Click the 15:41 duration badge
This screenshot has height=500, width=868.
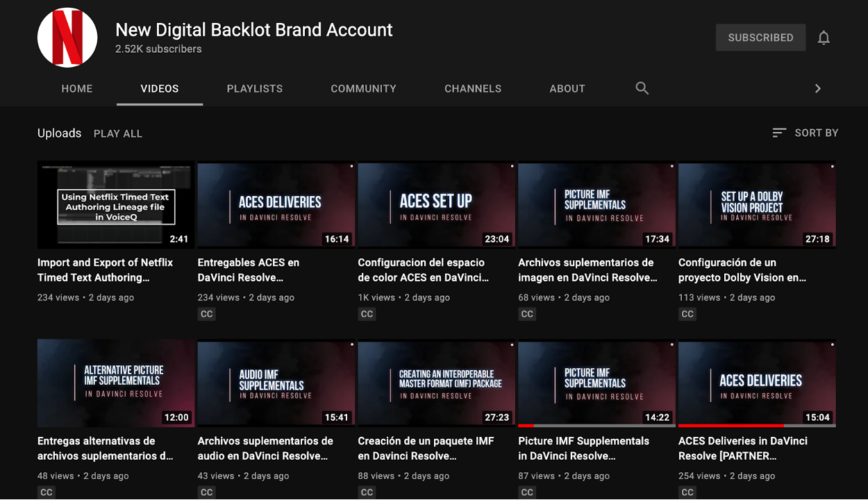tap(337, 417)
